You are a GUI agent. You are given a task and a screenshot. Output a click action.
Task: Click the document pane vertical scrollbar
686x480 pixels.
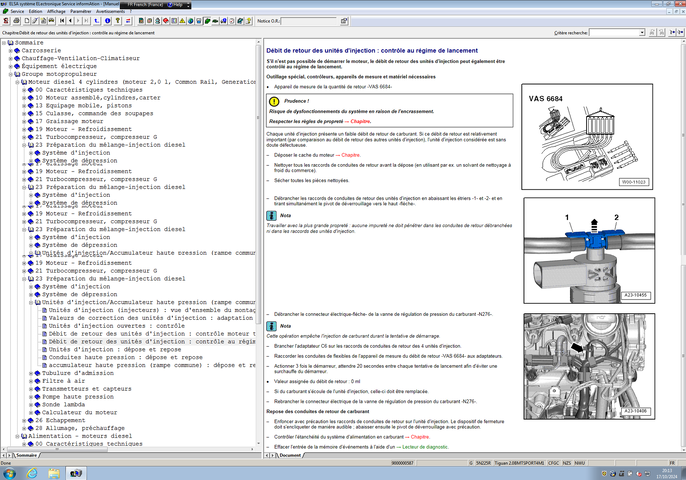click(x=683, y=245)
